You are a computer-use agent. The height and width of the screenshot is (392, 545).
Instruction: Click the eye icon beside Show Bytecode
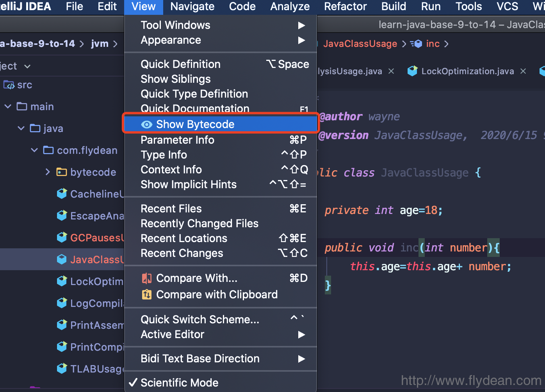coord(147,125)
